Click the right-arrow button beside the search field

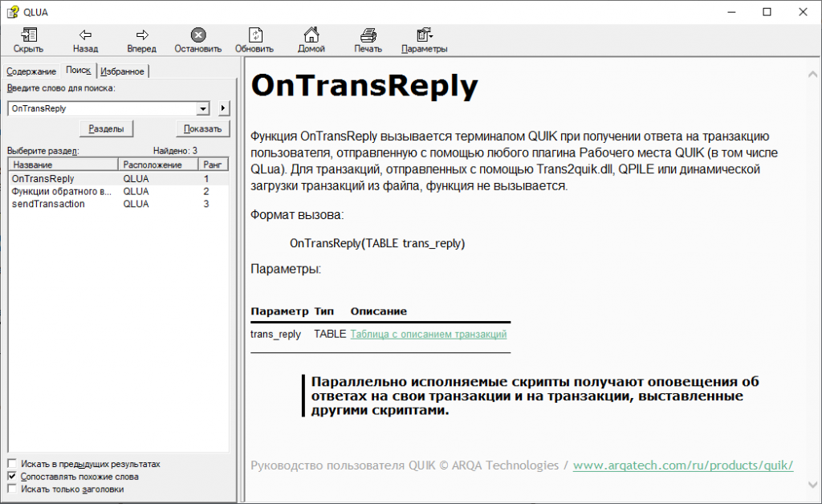pyautogui.click(x=224, y=108)
